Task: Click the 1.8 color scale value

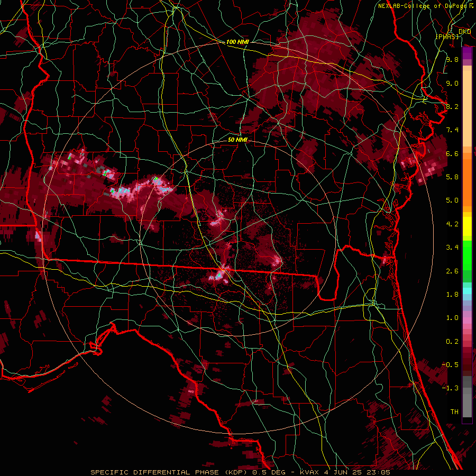Action: pos(452,295)
